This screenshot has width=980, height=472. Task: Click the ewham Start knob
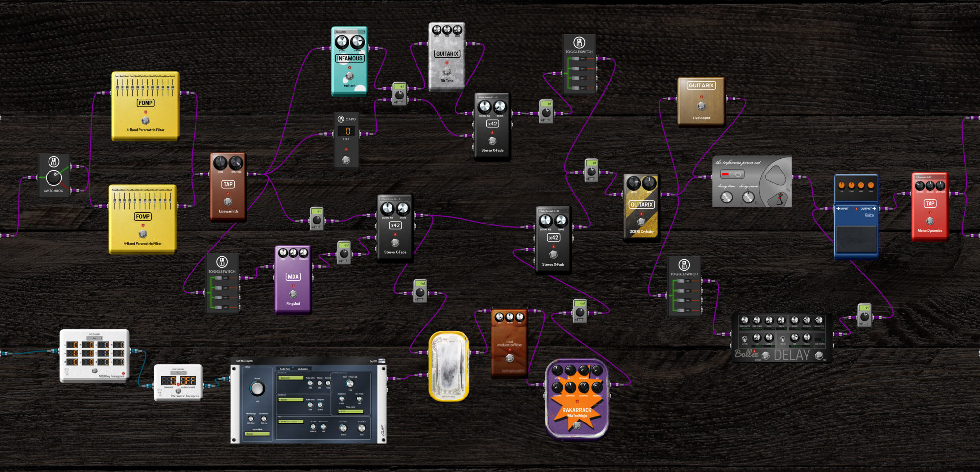coord(342,41)
